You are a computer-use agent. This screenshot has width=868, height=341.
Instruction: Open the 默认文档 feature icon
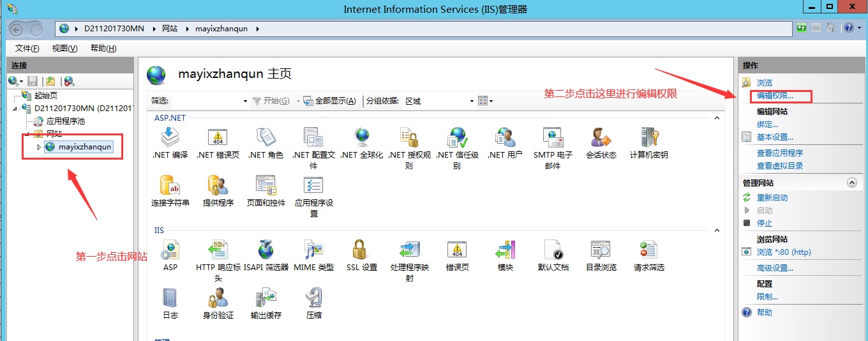click(553, 249)
